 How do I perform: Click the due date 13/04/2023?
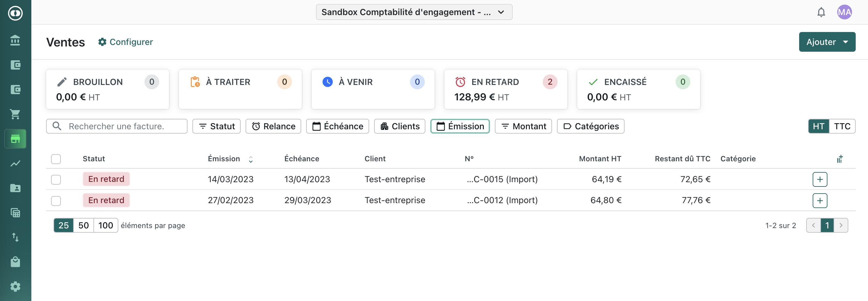point(307,179)
